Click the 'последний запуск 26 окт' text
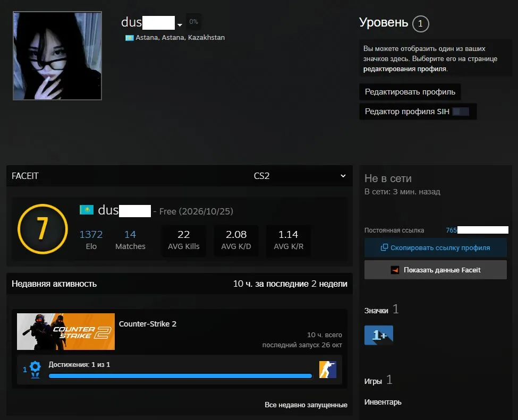 302,345
